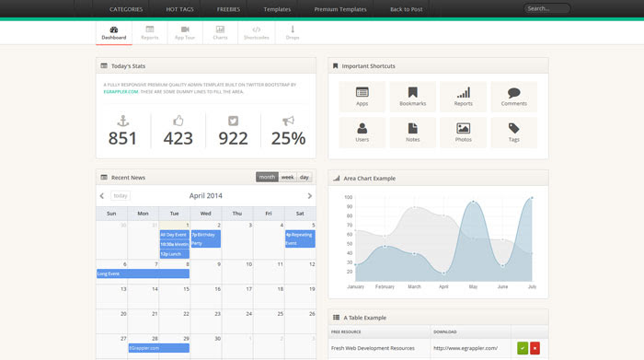
Task: Click the Recent News header icon
Action: (104, 178)
